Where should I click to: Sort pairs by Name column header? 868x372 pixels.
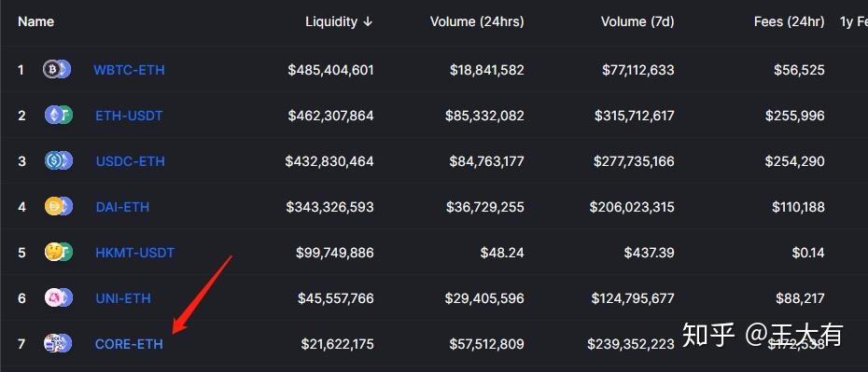click(x=36, y=21)
